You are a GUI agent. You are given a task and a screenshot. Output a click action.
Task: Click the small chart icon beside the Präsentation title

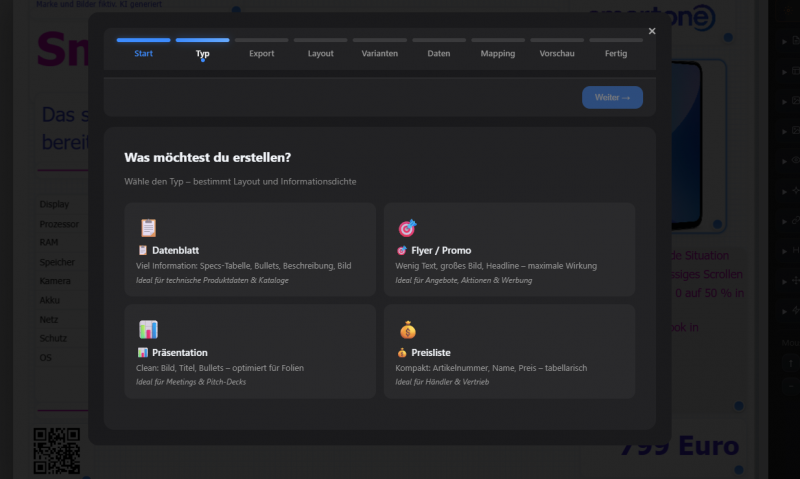(x=143, y=352)
